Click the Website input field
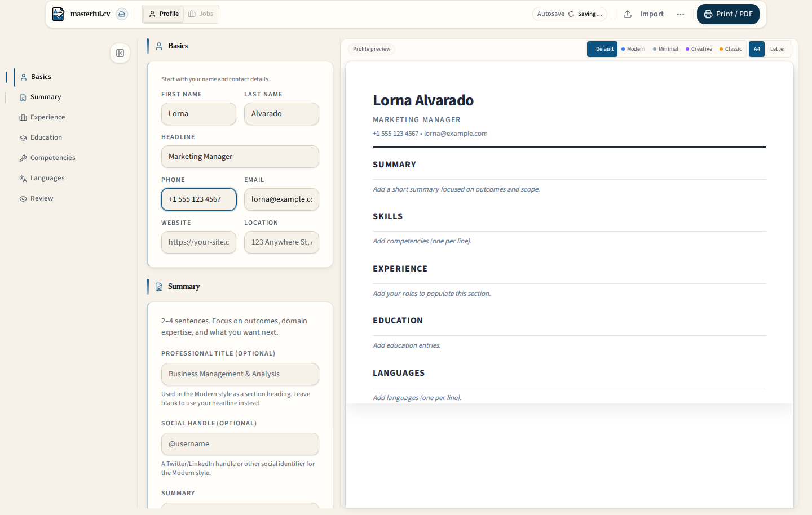The image size is (812, 515). [198, 242]
